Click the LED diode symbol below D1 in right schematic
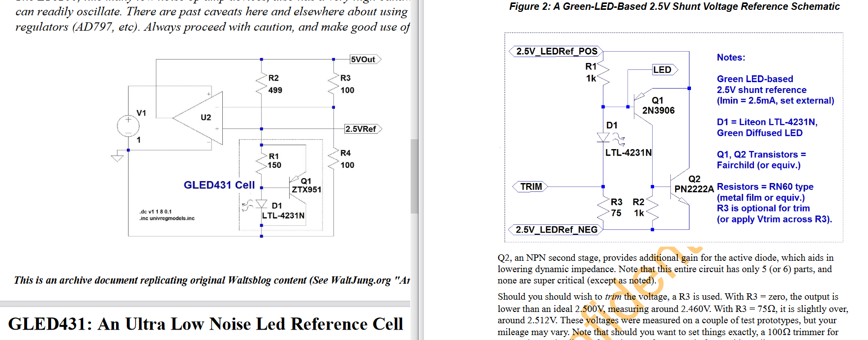The width and height of the screenshot is (868, 340). [603, 137]
